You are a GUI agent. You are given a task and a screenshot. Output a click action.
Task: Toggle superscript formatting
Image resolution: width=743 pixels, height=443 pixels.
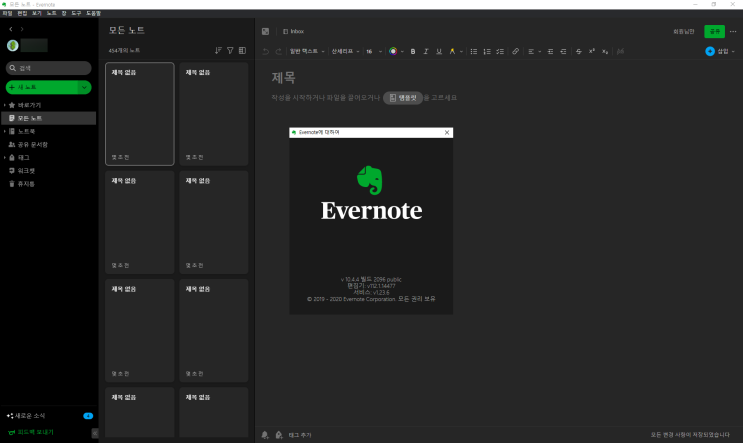pos(592,51)
